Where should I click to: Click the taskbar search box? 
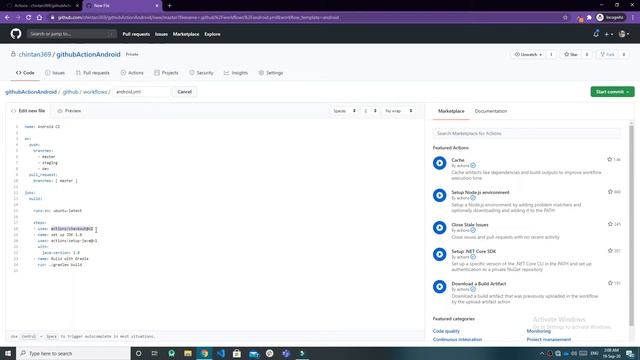click(73, 353)
